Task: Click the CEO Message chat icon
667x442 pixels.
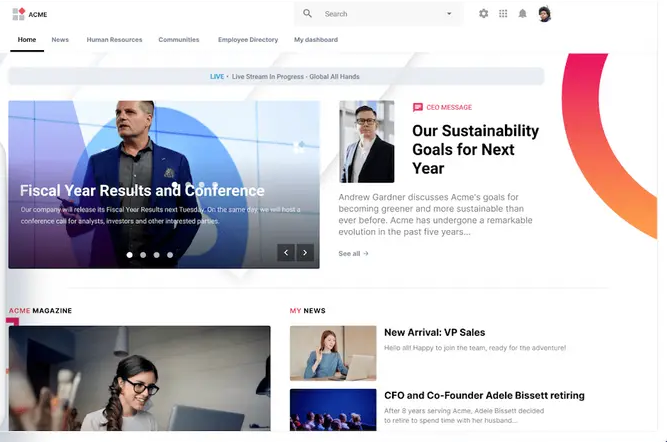Action: click(418, 107)
